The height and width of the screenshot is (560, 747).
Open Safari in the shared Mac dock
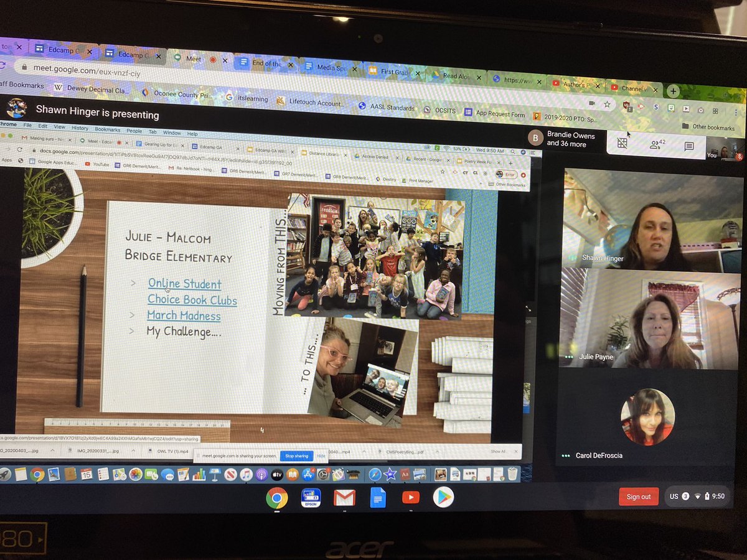point(375,475)
